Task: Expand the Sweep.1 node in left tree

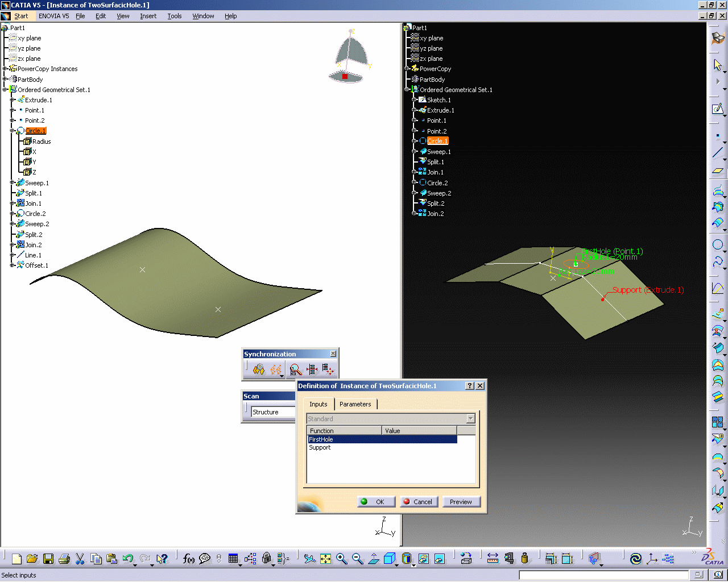Action: coord(13,183)
